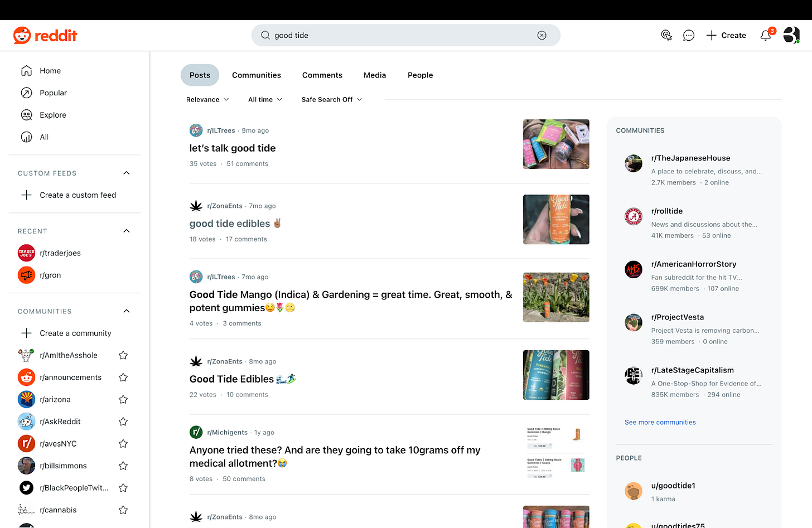The height and width of the screenshot is (528, 812).
Task: Switch to the Media tab
Action: pos(375,75)
